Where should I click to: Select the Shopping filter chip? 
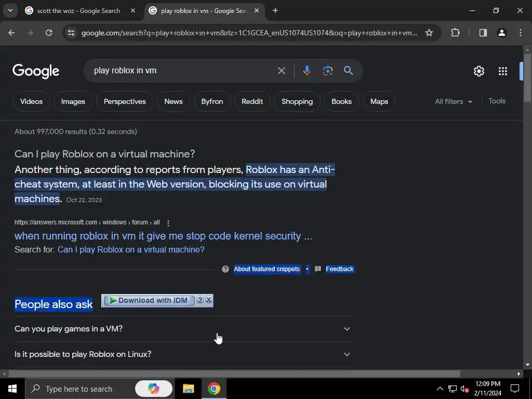pyautogui.click(x=297, y=101)
